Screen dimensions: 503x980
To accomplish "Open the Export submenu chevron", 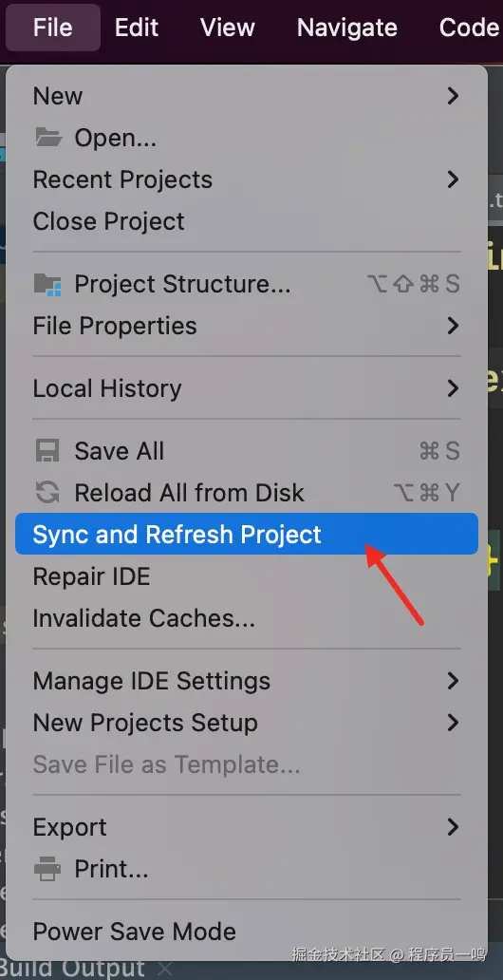I will (x=454, y=827).
